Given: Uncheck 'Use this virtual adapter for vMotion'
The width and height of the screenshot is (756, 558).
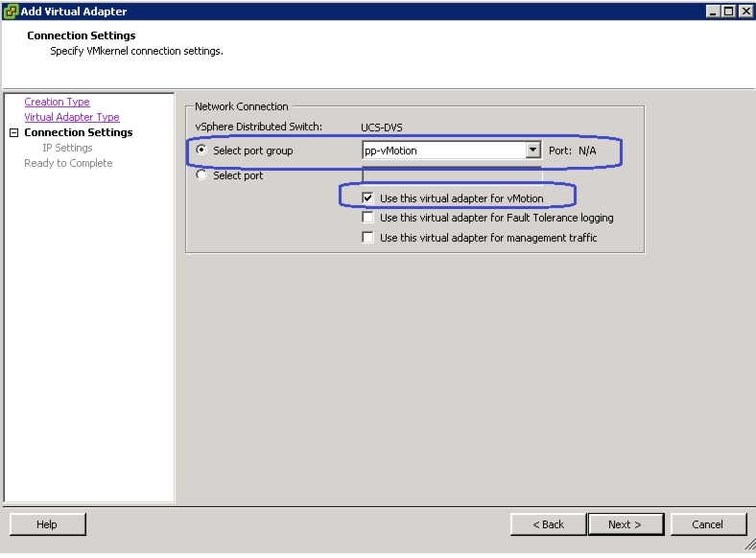Looking at the screenshot, I should pyautogui.click(x=367, y=198).
